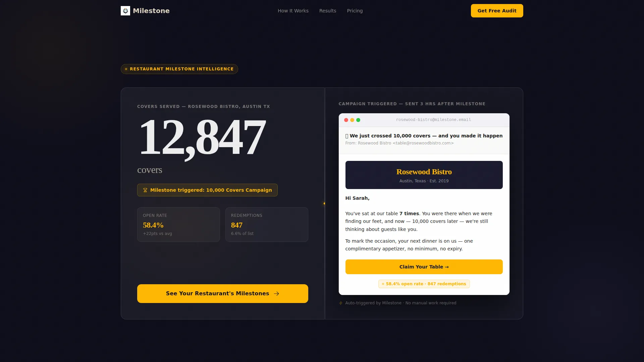Click See Your Restaurant's Milestones button
The width and height of the screenshot is (644, 362).
pos(223,294)
